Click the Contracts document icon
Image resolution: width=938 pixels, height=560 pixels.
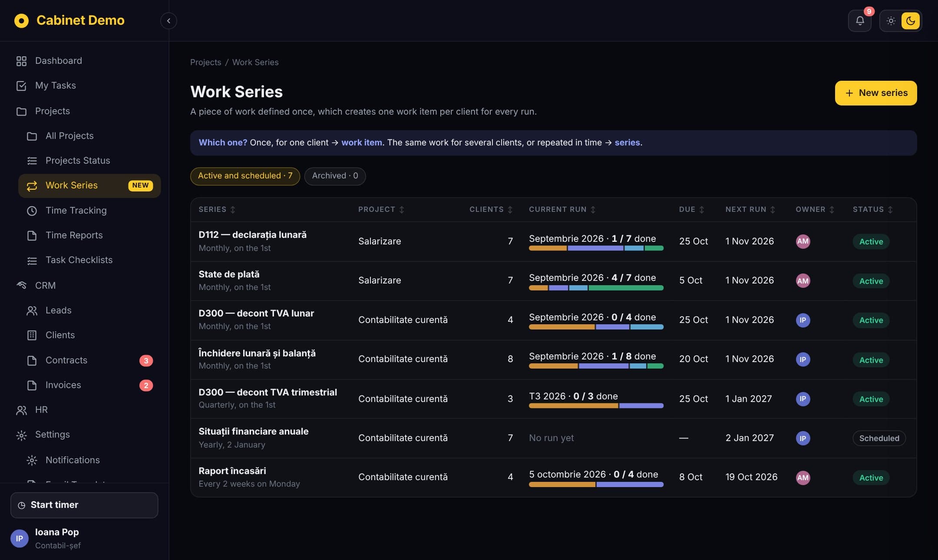[32, 361]
